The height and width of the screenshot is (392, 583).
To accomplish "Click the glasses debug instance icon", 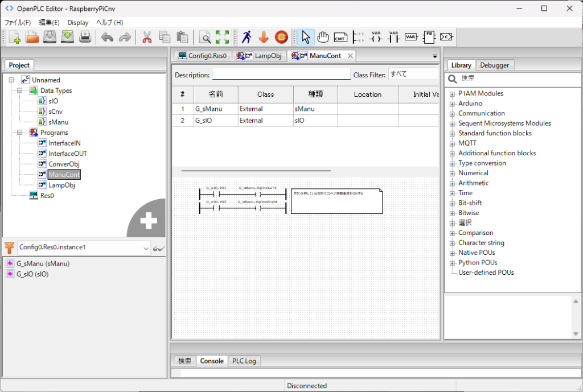I will point(158,249).
